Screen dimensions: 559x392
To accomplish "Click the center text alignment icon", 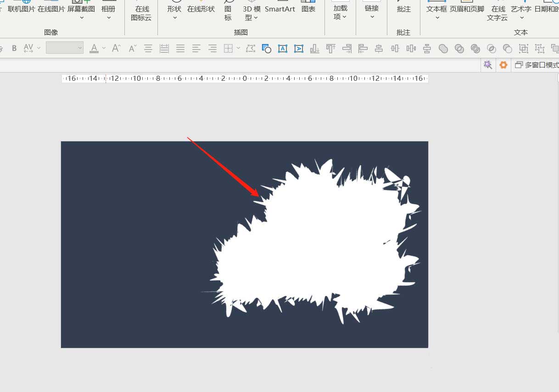I will 148,48.
